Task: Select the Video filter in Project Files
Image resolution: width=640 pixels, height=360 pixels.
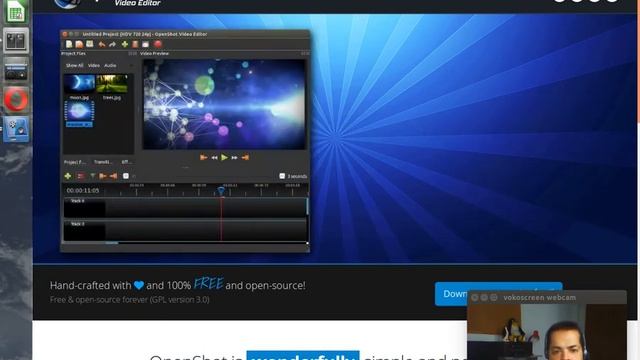Action: point(94,65)
